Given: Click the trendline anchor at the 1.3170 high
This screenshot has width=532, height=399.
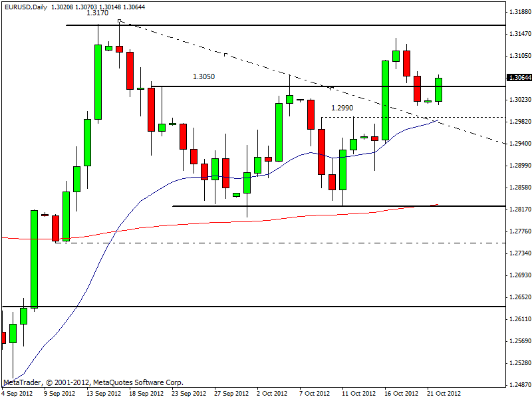Looking at the screenshot, I should coord(119,21).
